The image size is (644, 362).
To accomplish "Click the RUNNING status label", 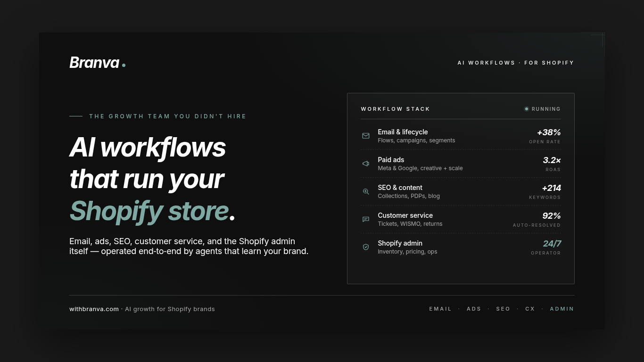I will [x=546, y=109].
